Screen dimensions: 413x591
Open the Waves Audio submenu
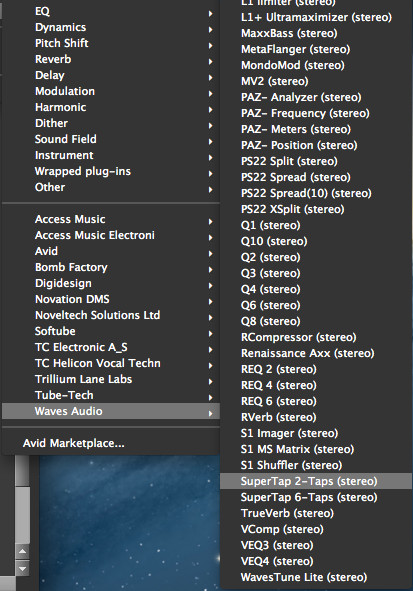point(111,411)
